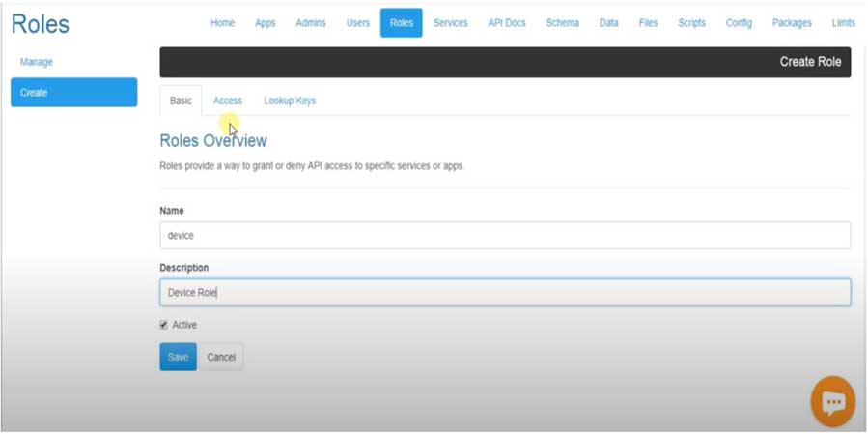868x434 pixels.
Task: Toggle the Active checkbox
Action: click(164, 325)
